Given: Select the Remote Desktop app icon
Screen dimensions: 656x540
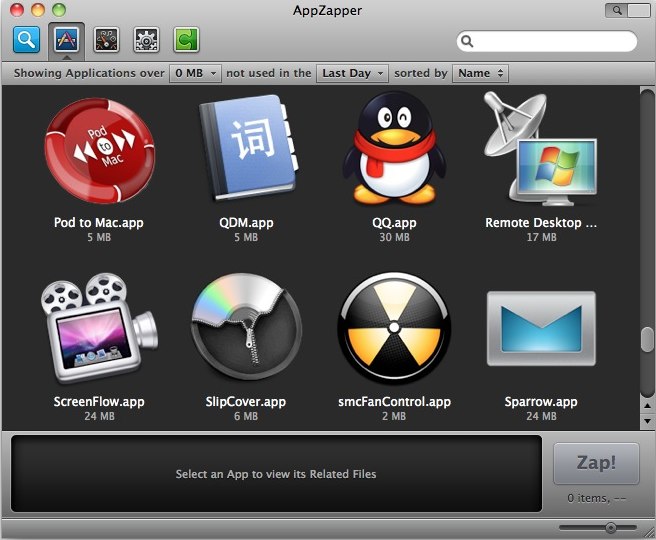Looking at the screenshot, I should click(541, 149).
